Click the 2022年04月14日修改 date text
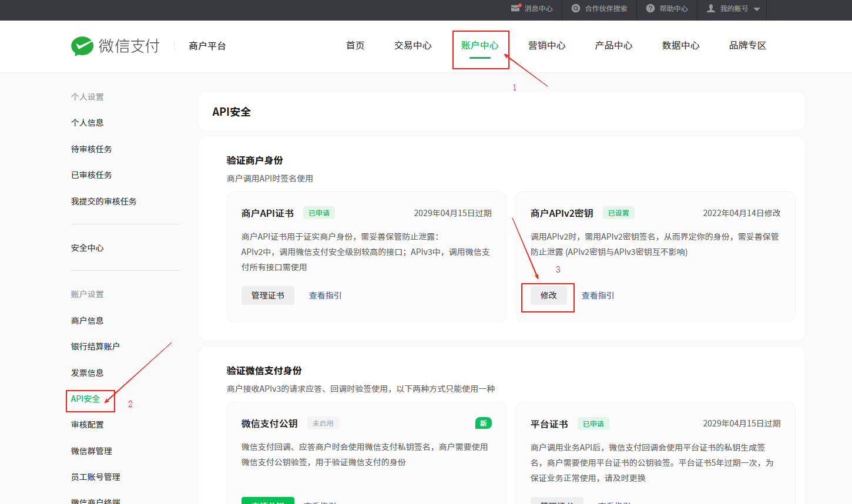The image size is (852, 504). [742, 213]
